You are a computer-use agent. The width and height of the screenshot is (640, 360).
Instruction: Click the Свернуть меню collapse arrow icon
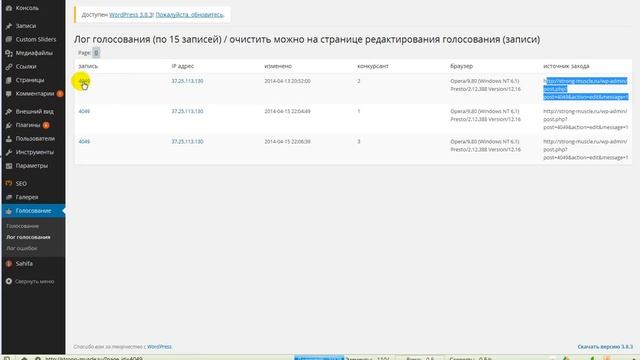9,281
